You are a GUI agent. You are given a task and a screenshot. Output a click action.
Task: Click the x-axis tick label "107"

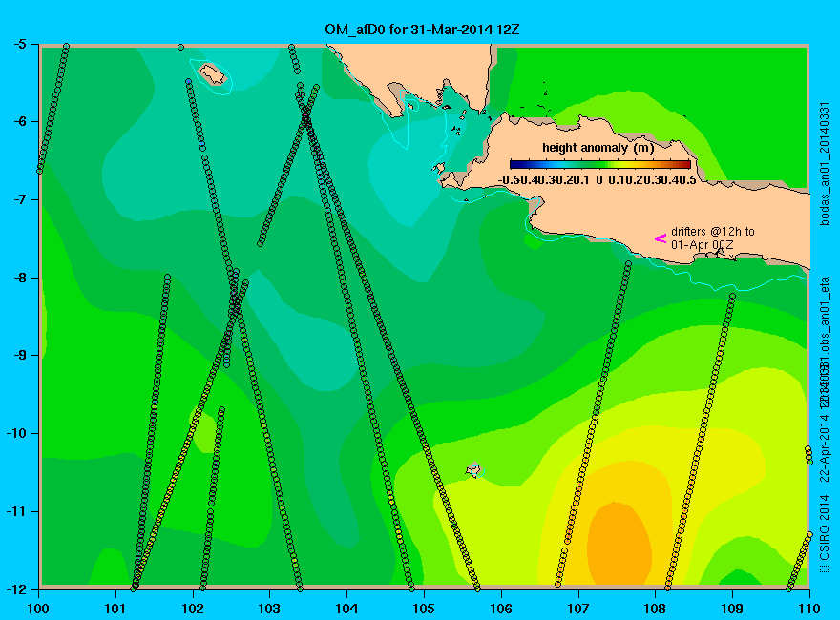(x=578, y=609)
